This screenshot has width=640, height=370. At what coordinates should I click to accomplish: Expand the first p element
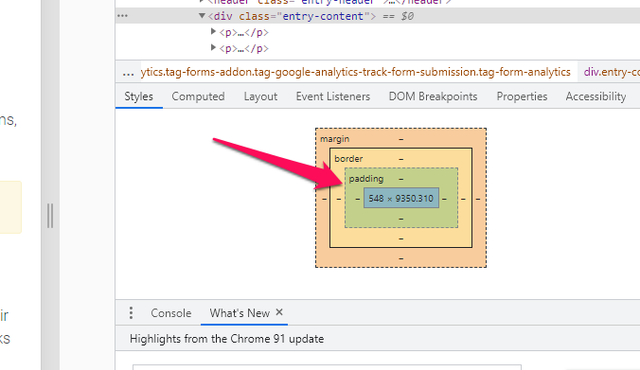tap(213, 31)
